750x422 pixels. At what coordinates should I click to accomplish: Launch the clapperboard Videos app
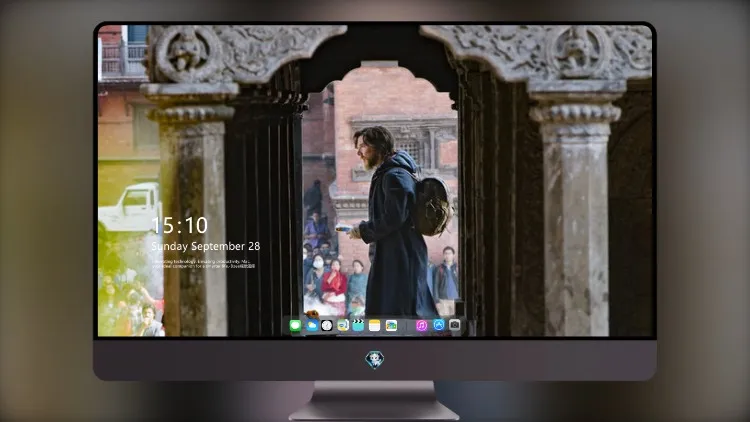coord(358,325)
